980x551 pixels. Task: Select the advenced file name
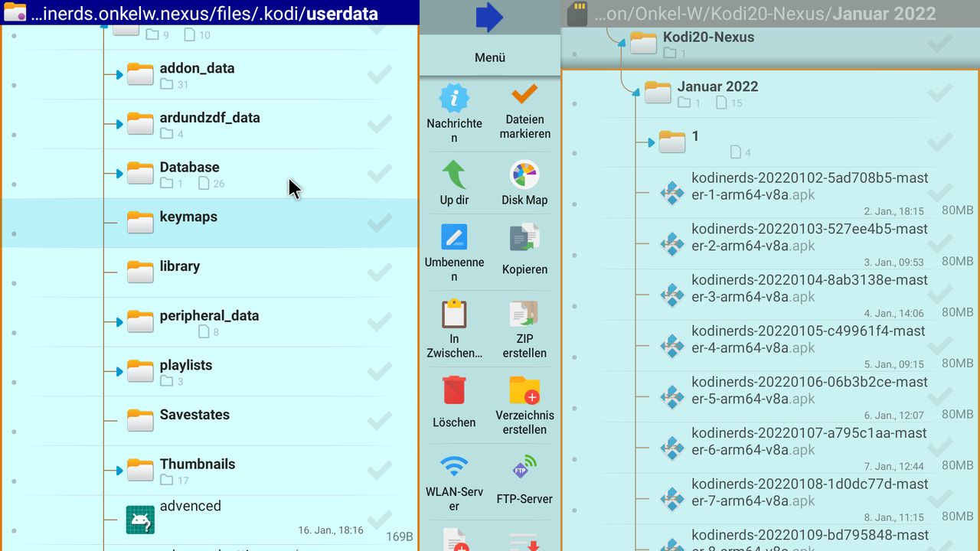(191, 506)
